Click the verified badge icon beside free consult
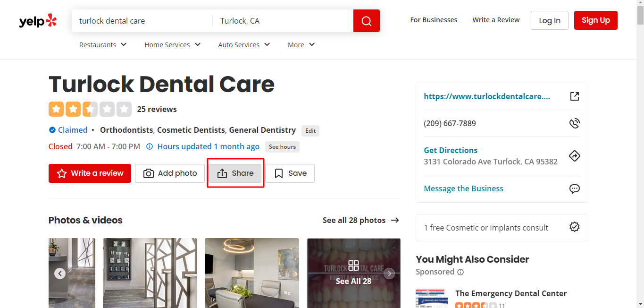 click(x=574, y=227)
